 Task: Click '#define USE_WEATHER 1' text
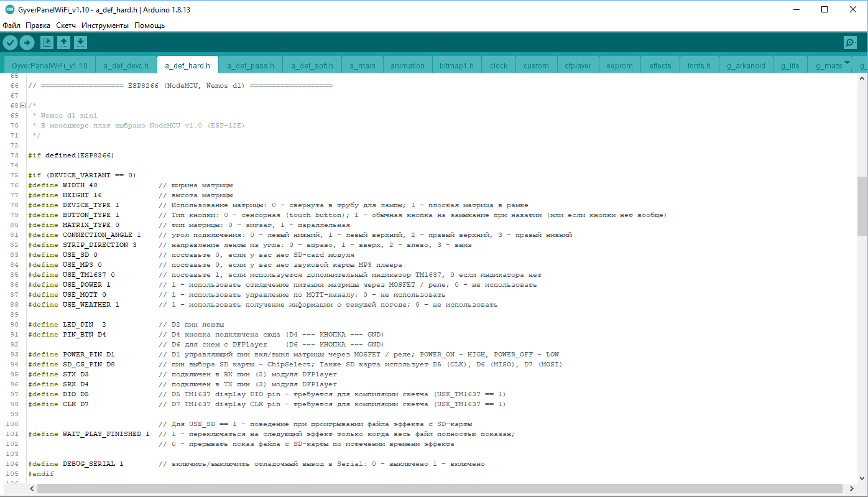(74, 305)
